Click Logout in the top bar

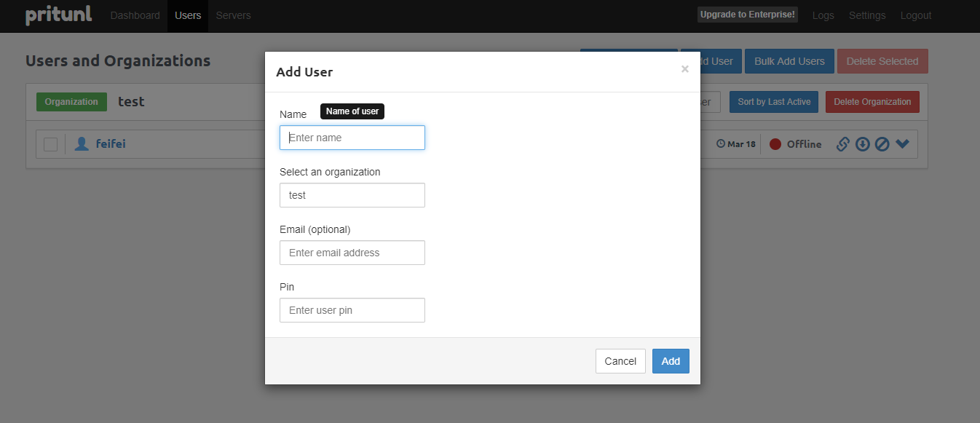tap(916, 15)
